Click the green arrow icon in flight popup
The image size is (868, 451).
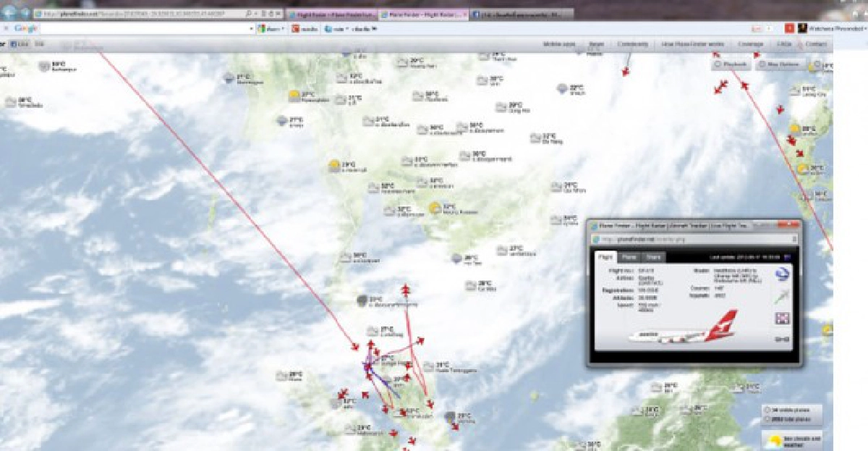(782, 296)
